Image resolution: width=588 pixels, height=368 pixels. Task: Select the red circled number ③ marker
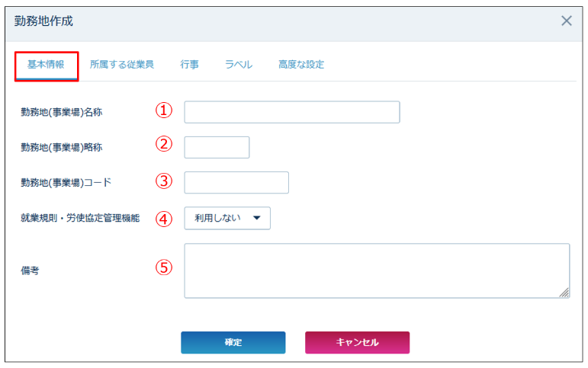point(165,181)
